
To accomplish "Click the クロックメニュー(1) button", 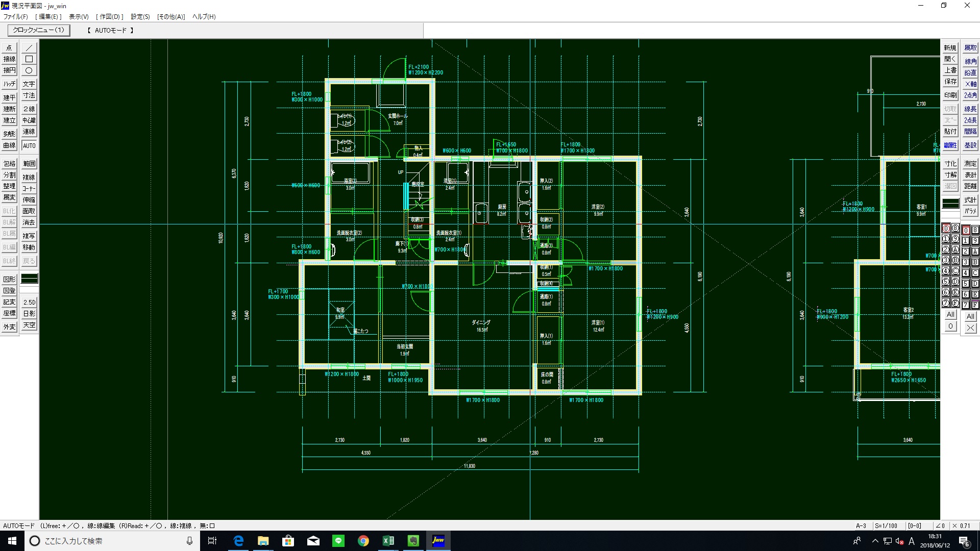I will coord(39,30).
